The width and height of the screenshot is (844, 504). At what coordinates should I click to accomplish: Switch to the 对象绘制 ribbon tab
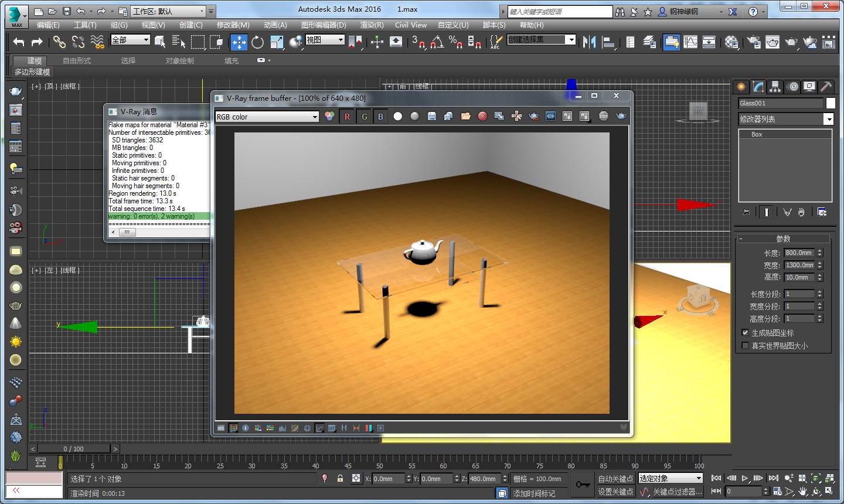tap(179, 61)
